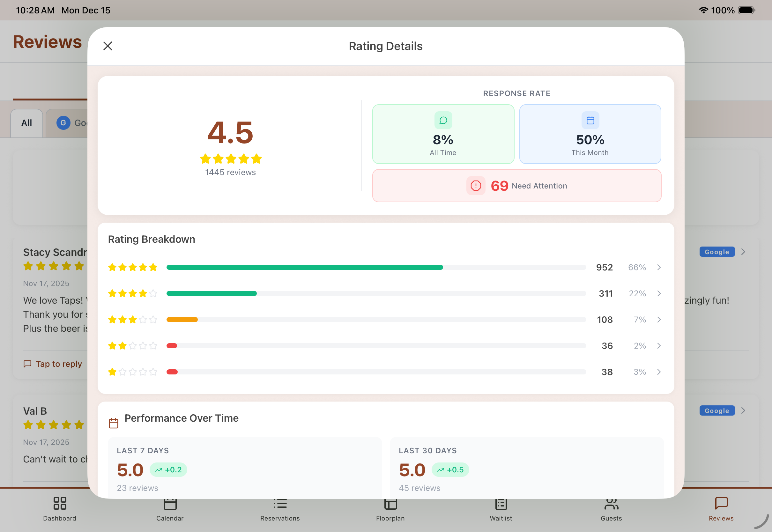
Task: Click the 3-star orange progress bar
Action: point(182,320)
